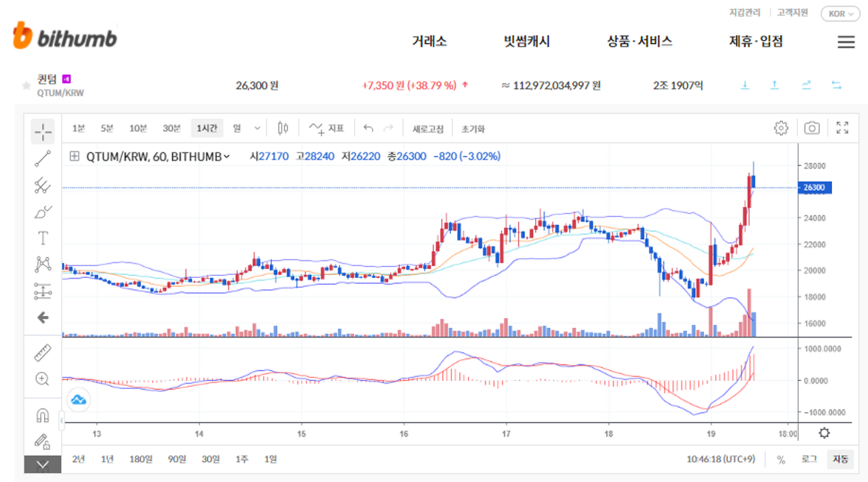
Task: Toggle fullscreen chart mode
Action: click(x=843, y=127)
